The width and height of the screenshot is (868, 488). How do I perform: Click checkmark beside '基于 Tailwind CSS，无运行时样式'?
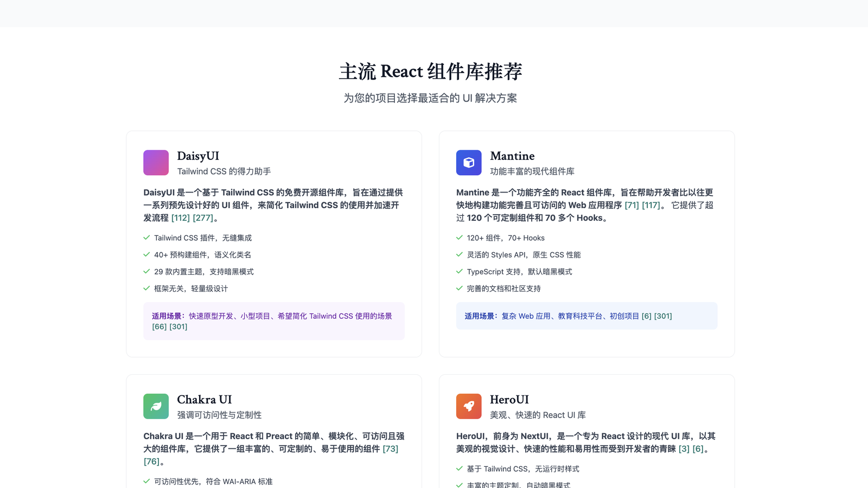coord(459,468)
